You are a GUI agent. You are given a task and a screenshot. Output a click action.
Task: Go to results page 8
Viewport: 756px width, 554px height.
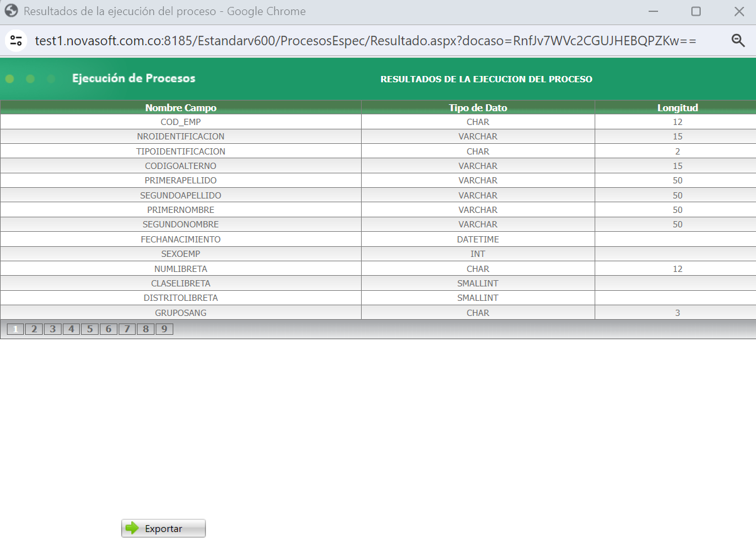click(145, 329)
